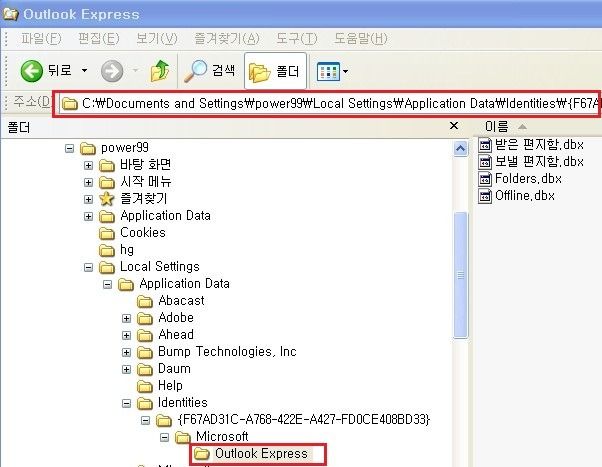The image size is (602, 467).
Task: Select the Daum folder icon
Action: [x=145, y=369]
